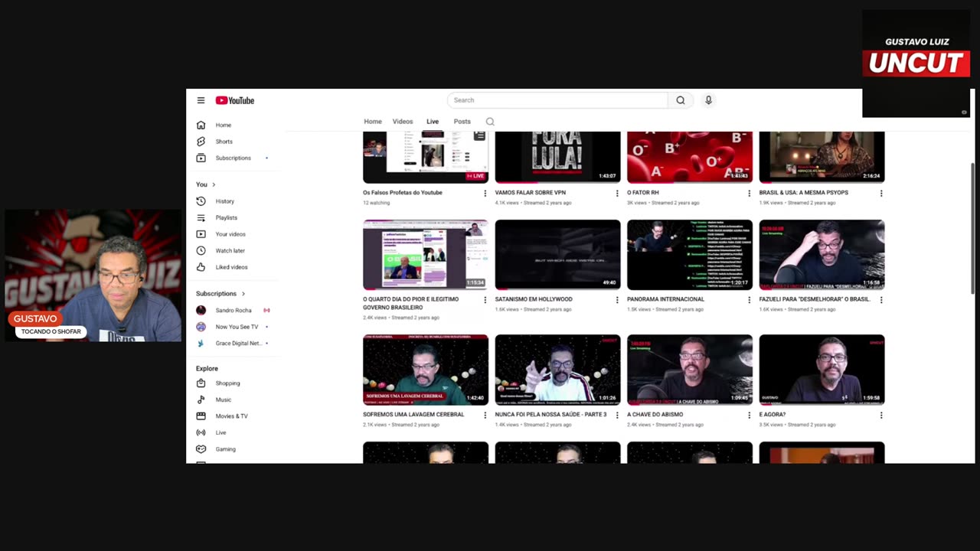
Task: Activate voice search microphone
Action: pos(708,100)
